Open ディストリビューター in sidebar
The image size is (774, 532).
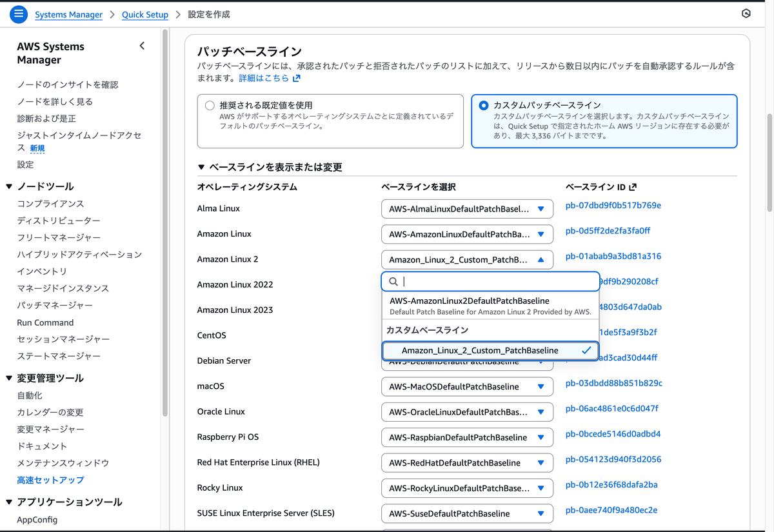tap(59, 221)
